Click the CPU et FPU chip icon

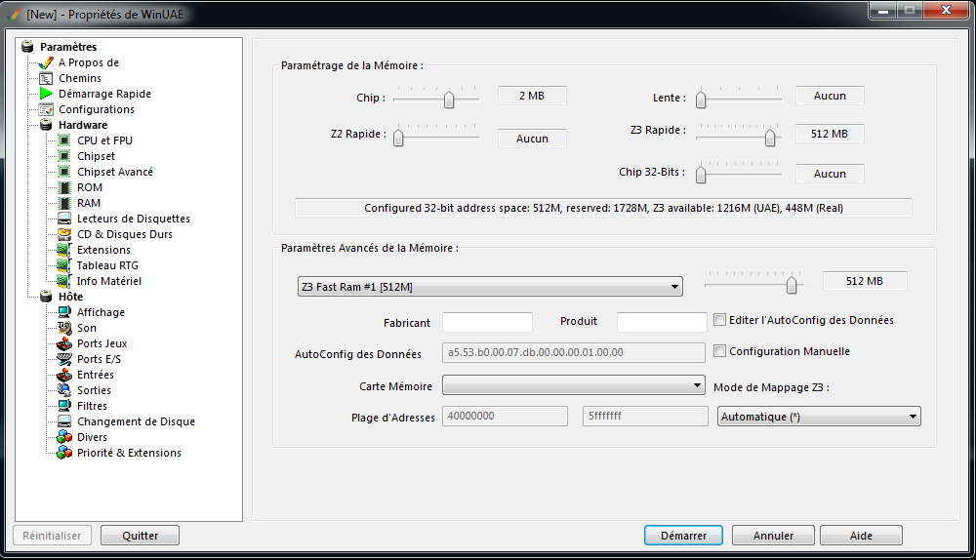point(64,140)
